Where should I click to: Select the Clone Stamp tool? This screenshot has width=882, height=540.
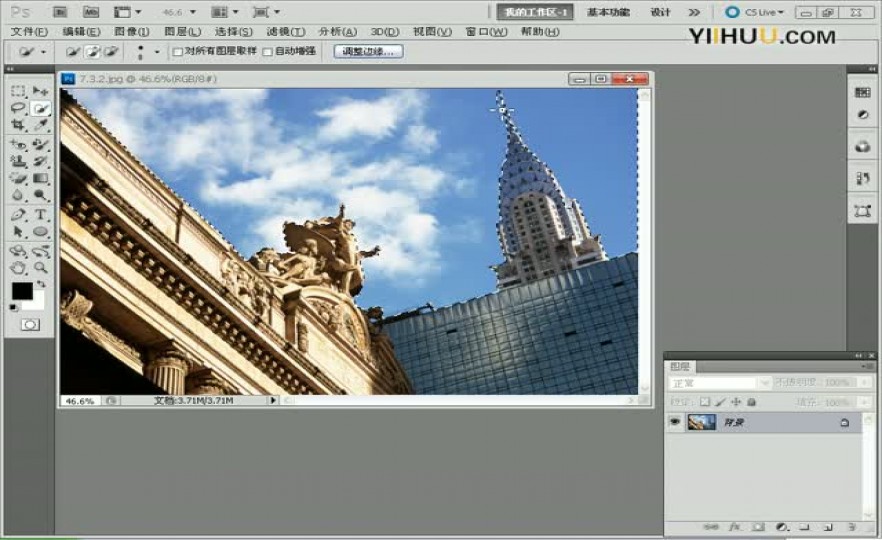(19, 161)
